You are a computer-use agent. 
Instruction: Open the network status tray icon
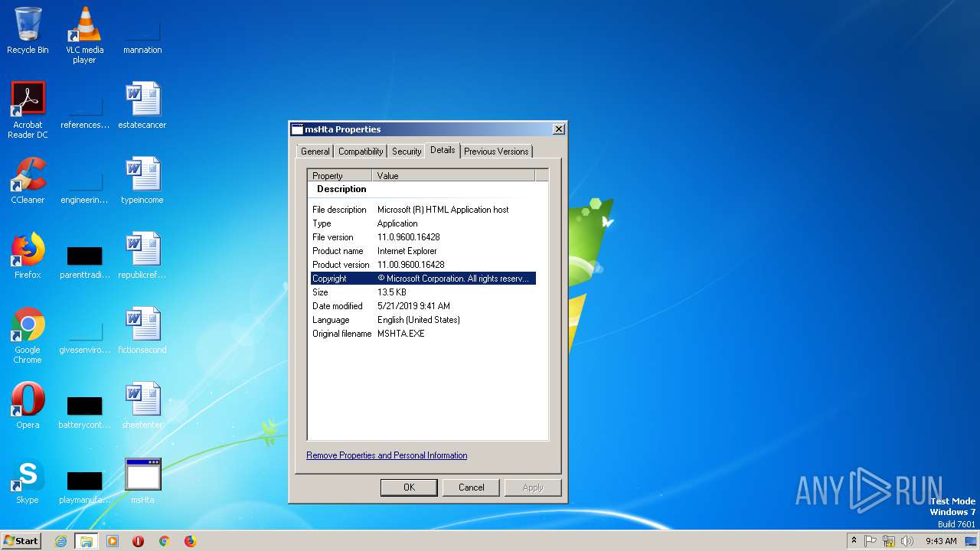click(x=889, y=541)
